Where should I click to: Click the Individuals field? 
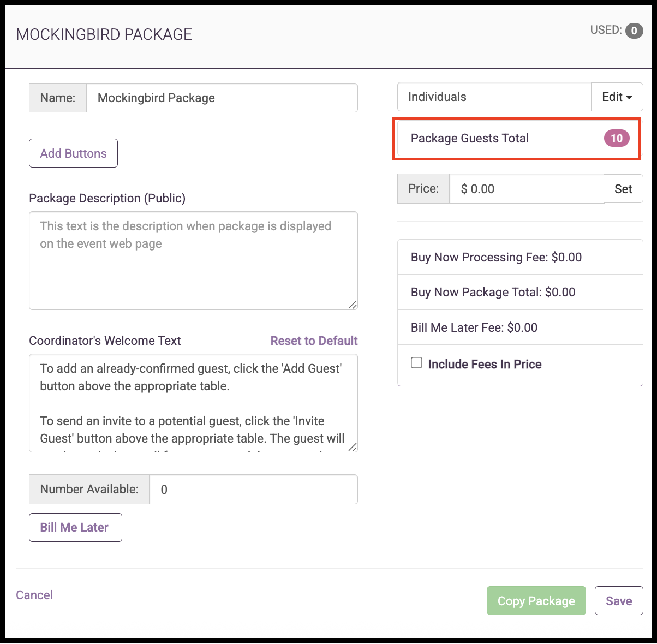(494, 97)
